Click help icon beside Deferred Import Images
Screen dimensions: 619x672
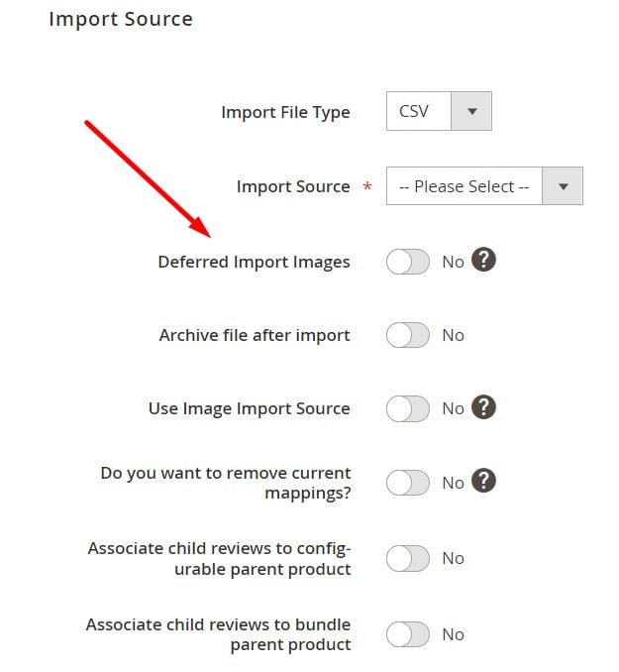point(483,261)
